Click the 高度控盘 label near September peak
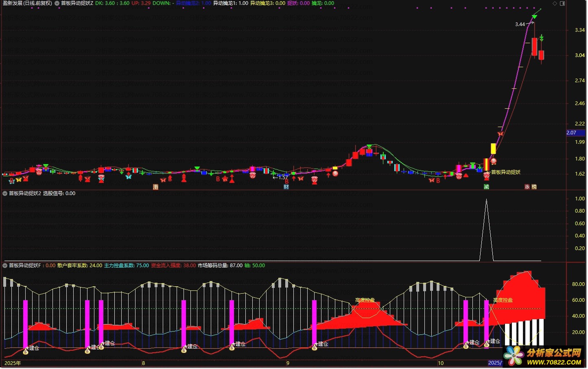 tap(365, 300)
